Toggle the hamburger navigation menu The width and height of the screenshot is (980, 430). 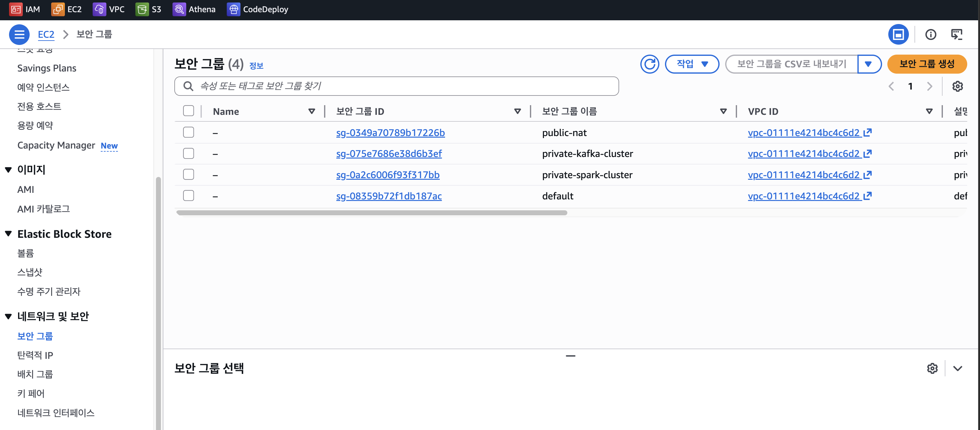point(19,34)
